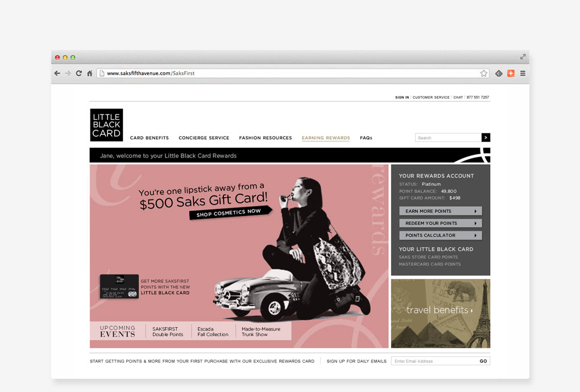580x392 pixels.
Task: Expand Redeem Your Points
Action: click(441, 223)
